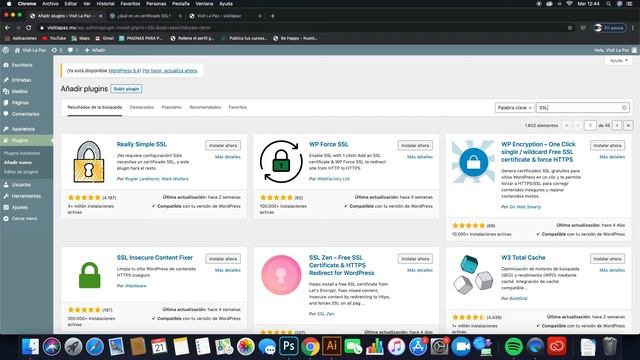Image resolution: width=640 pixels, height=360 pixels.
Task: Select Resultados de la búsqueda tab
Action: pos(95,107)
